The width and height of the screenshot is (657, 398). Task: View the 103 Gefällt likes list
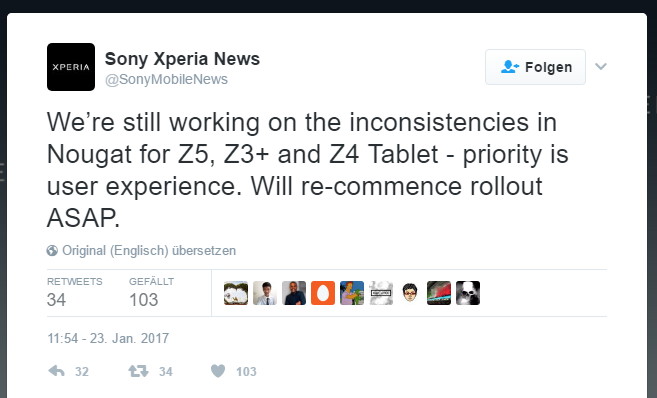(x=151, y=293)
